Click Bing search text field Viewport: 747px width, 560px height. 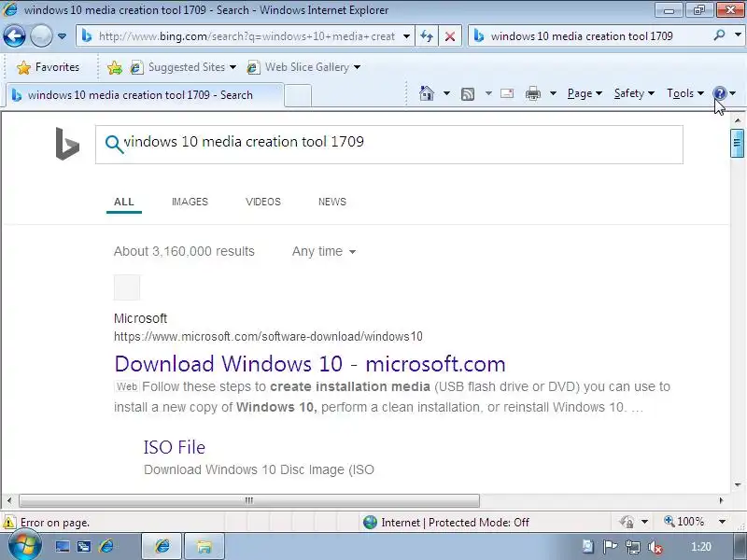point(388,145)
